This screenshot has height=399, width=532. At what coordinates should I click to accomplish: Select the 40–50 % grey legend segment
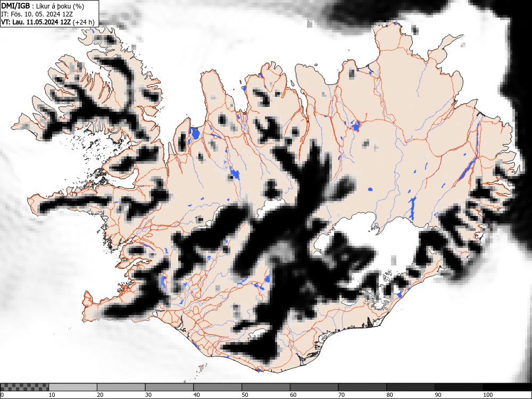tap(218, 387)
